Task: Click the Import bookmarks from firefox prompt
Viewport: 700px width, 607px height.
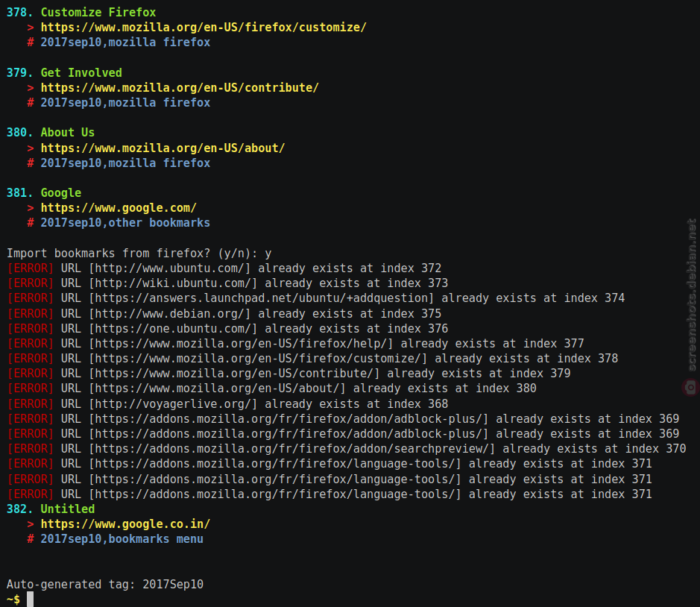Action: pyautogui.click(x=139, y=254)
